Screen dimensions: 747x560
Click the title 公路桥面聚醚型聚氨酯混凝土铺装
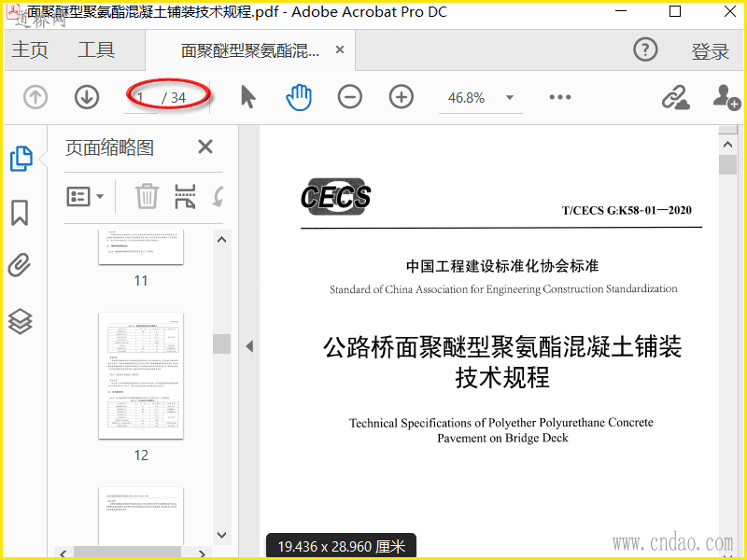point(502,346)
